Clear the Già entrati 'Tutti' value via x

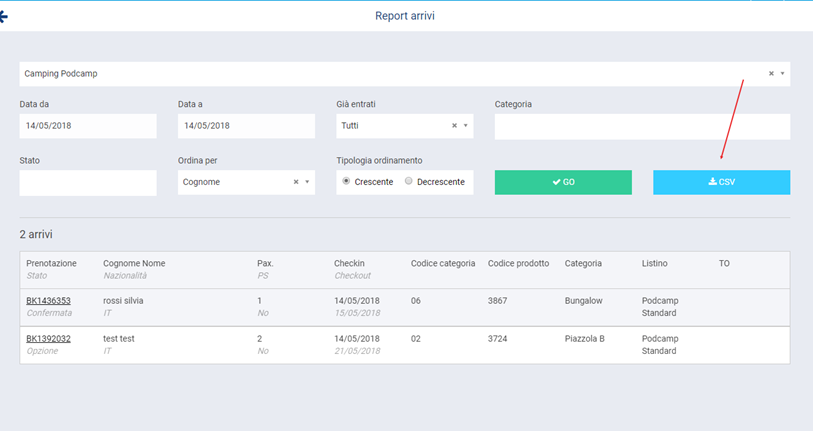point(454,126)
